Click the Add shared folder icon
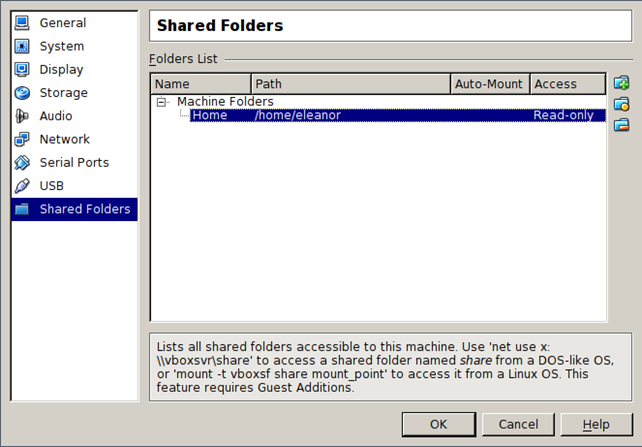The image size is (642, 447). (621, 83)
